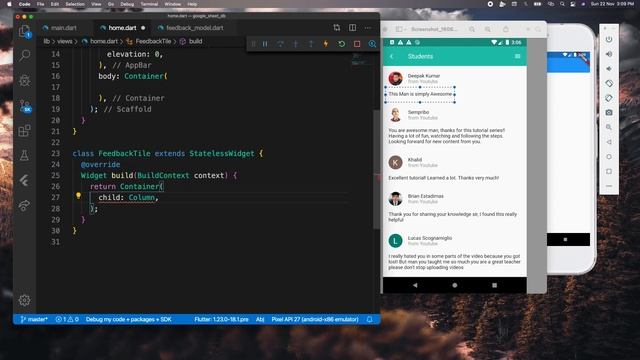Open the Debug menu

[127, 4]
